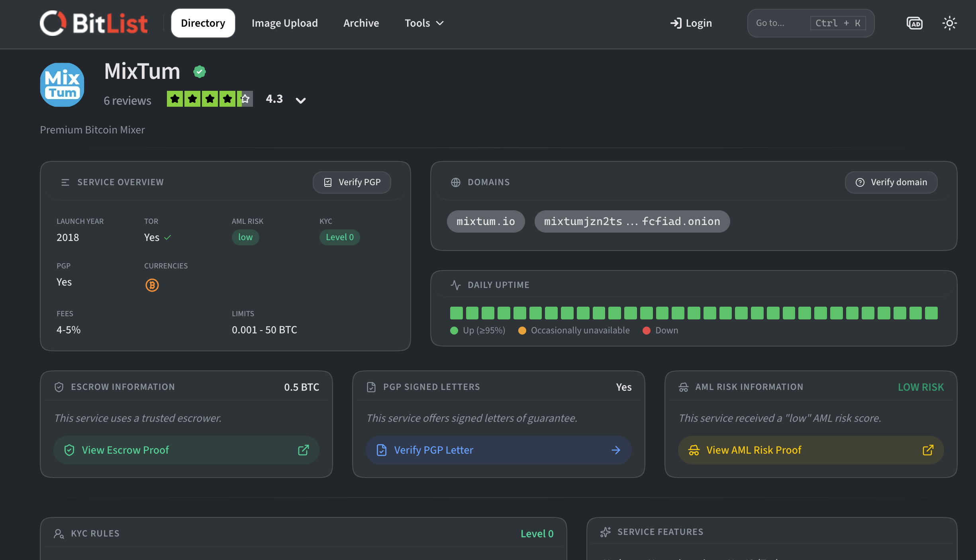Click the star rating bar
This screenshot has width=976, height=560.
coord(210,99)
